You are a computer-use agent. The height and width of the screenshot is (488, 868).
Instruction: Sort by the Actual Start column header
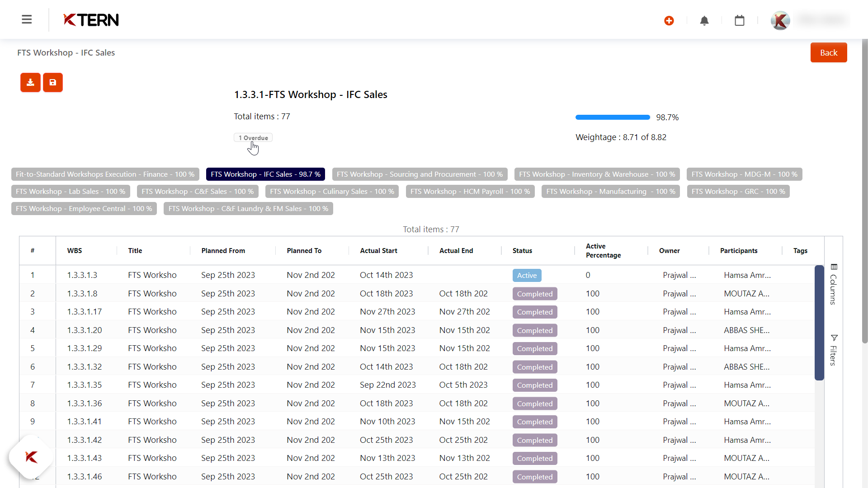tap(378, 251)
